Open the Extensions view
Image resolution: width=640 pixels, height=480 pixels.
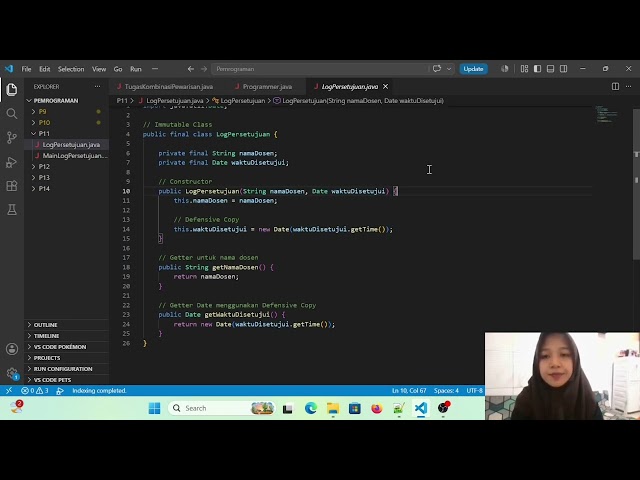point(12,186)
